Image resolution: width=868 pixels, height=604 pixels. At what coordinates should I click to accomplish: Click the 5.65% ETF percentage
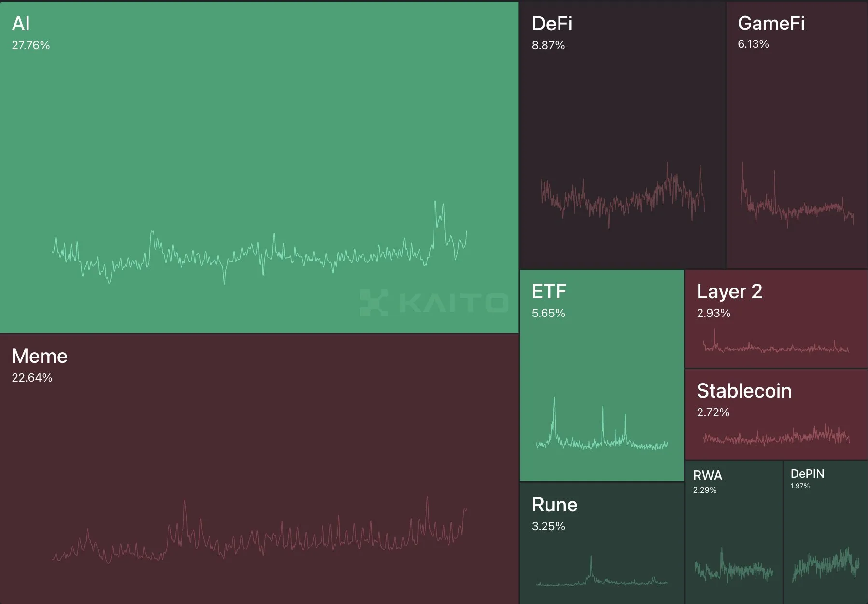[548, 313]
